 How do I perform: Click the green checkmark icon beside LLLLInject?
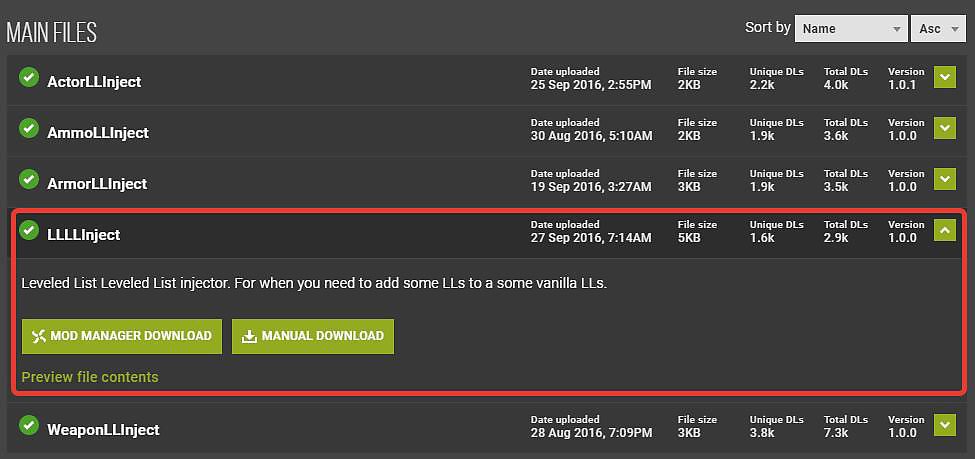coord(30,232)
